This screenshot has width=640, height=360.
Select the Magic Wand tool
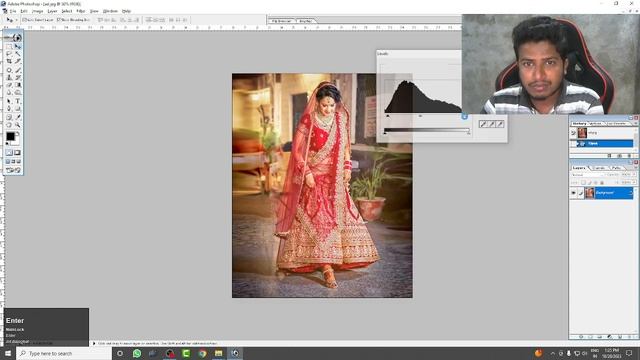(18, 53)
